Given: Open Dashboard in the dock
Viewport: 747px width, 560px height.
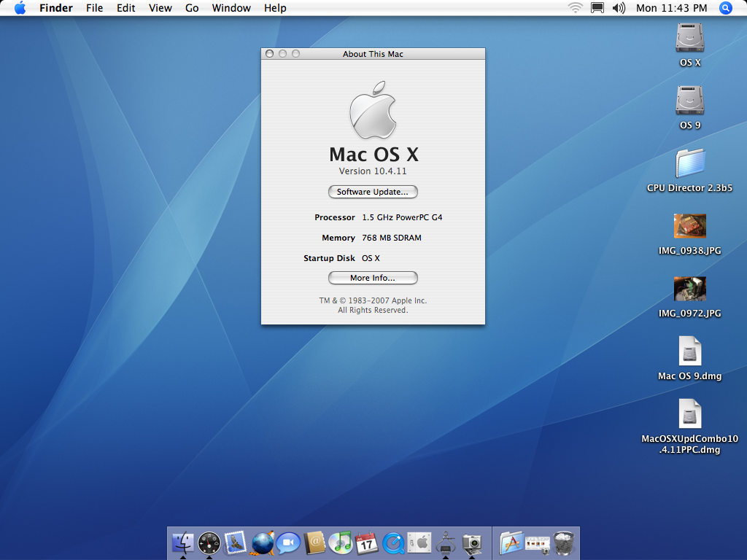Looking at the screenshot, I should click(209, 543).
